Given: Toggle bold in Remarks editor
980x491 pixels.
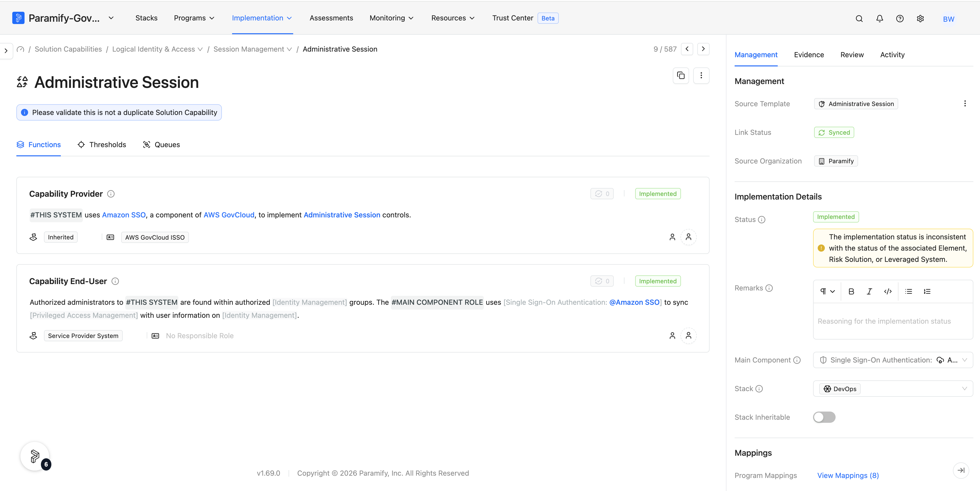Looking at the screenshot, I should pyautogui.click(x=851, y=291).
